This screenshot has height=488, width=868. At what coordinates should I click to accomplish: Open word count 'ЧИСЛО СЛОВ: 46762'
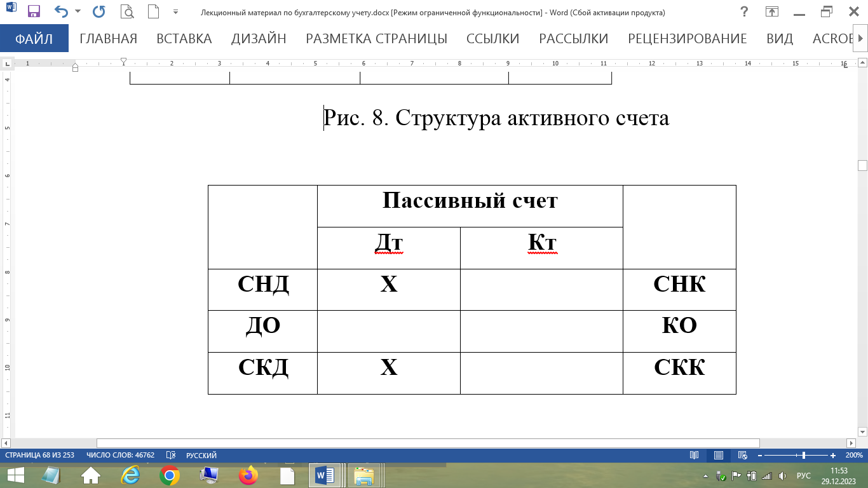[x=120, y=456]
